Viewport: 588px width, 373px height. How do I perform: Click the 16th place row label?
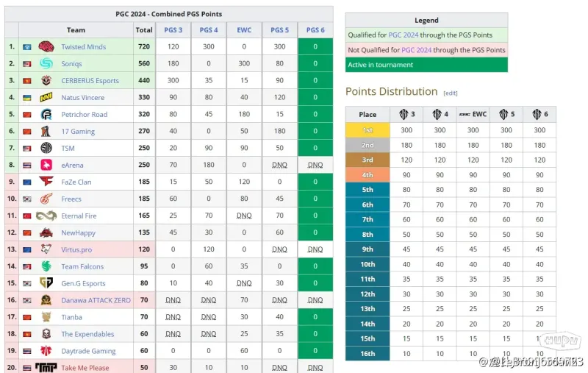pos(367,353)
